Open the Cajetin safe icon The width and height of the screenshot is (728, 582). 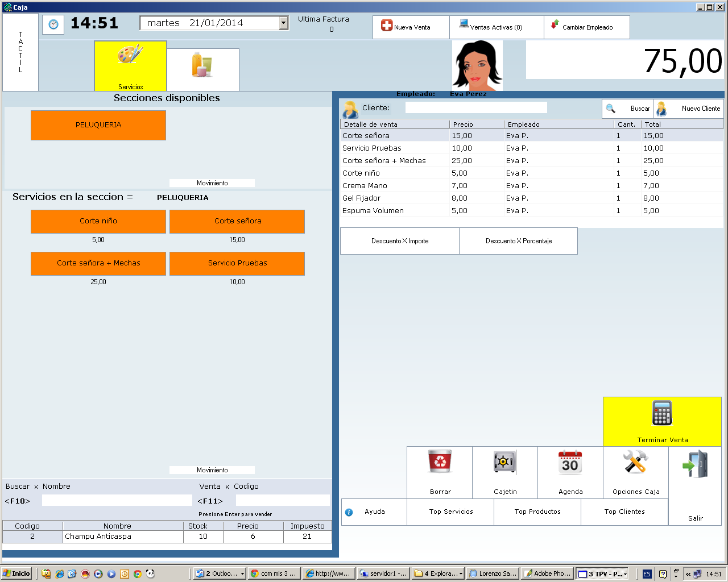[x=504, y=462]
